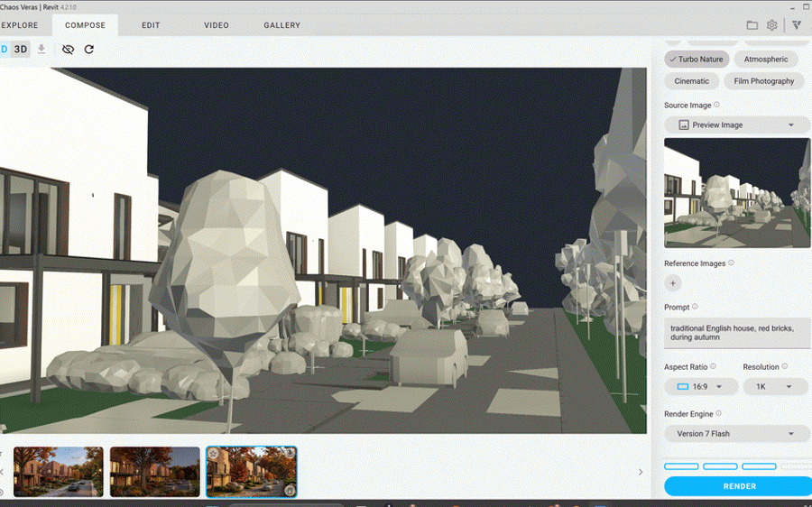The width and height of the screenshot is (812, 507).
Task: Select the Cinematic style chip
Action: (x=691, y=81)
